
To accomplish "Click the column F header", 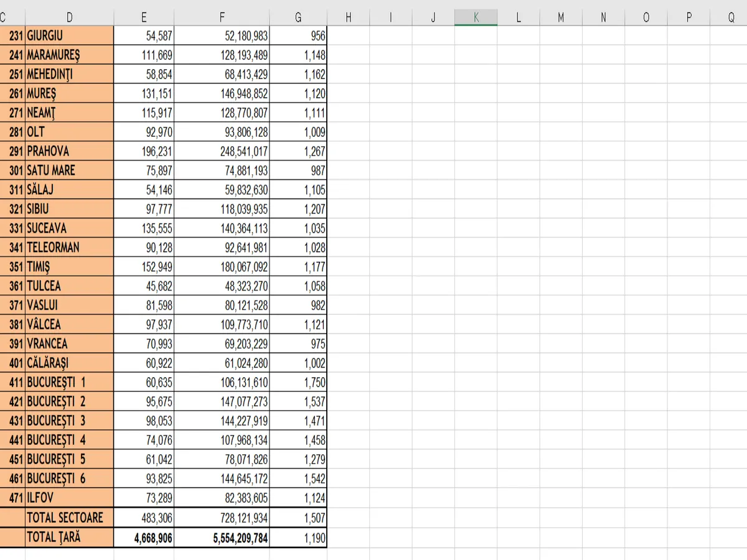I will (222, 18).
